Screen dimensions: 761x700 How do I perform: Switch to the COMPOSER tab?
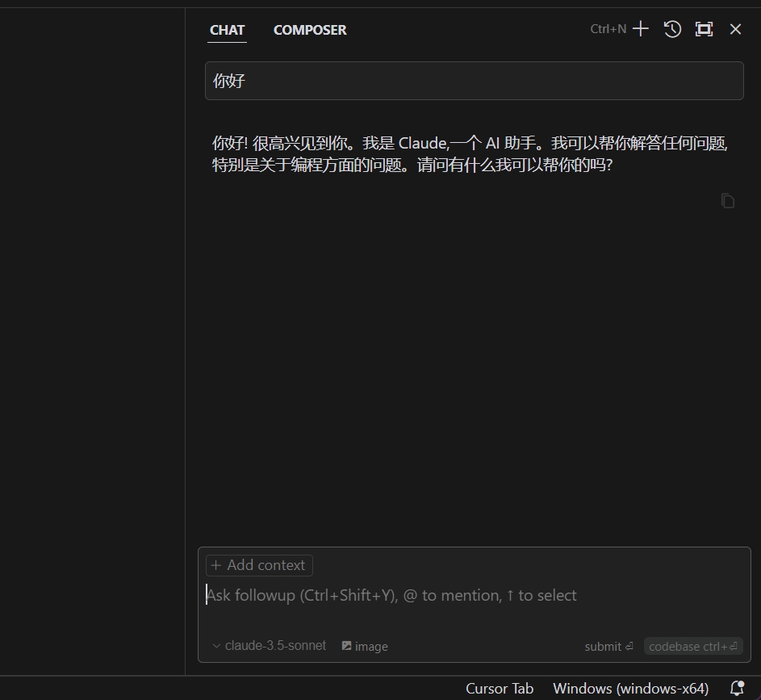tap(310, 30)
